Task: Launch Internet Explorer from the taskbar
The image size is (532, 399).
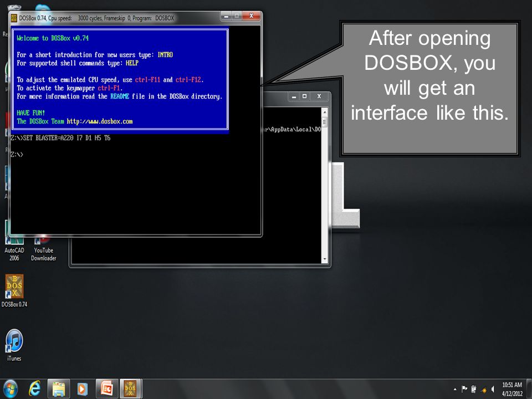Action: tap(34, 389)
